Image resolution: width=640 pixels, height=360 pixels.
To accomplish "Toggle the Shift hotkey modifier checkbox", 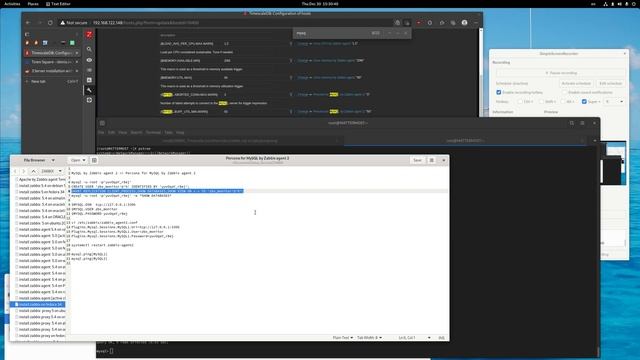I will point(541,102).
